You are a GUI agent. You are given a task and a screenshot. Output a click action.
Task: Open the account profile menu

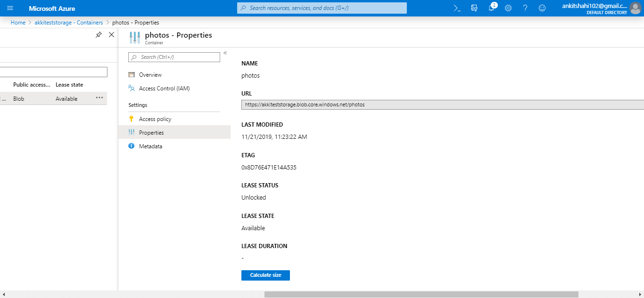coord(635,8)
